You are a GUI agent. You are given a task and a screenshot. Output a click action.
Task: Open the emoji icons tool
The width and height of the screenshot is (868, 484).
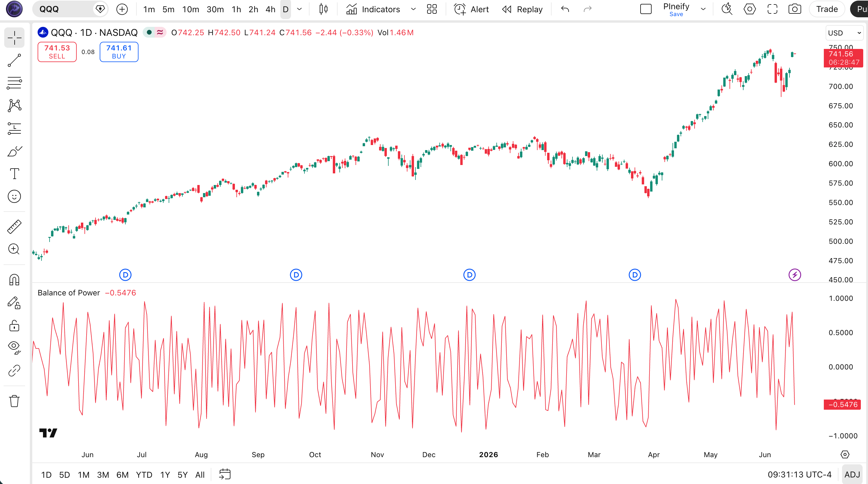tap(14, 196)
